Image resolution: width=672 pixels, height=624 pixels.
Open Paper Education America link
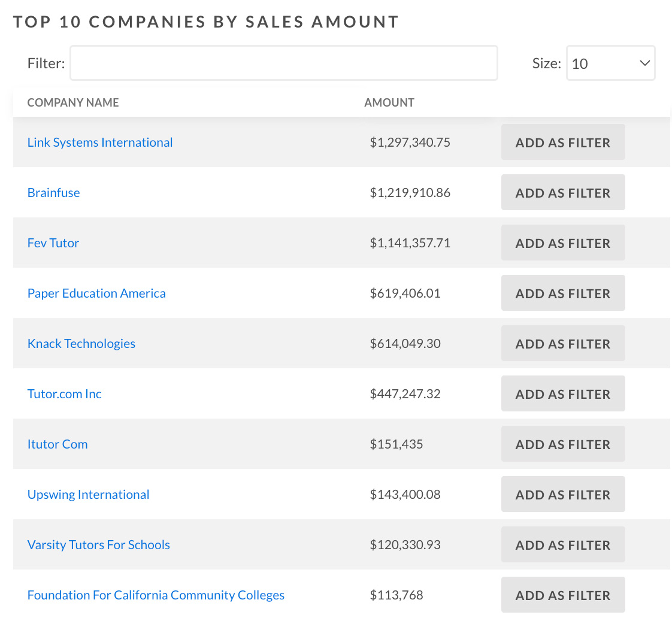pyautogui.click(x=96, y=293)
